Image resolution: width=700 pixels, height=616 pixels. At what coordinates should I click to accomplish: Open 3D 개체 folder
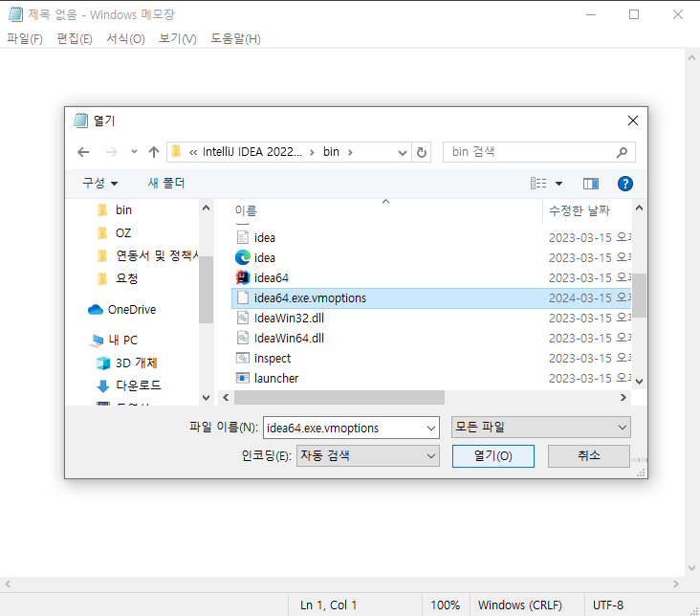(136, 363)
